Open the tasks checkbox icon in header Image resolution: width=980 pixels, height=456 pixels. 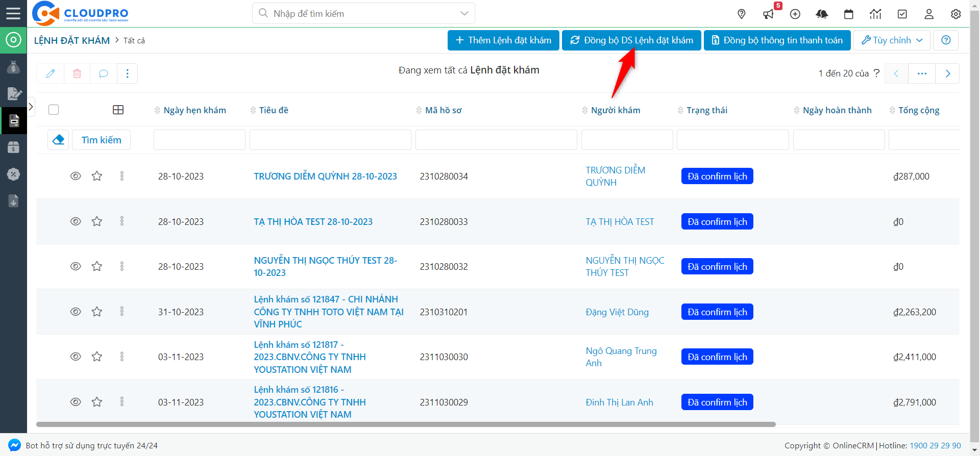tap(902, 14)
